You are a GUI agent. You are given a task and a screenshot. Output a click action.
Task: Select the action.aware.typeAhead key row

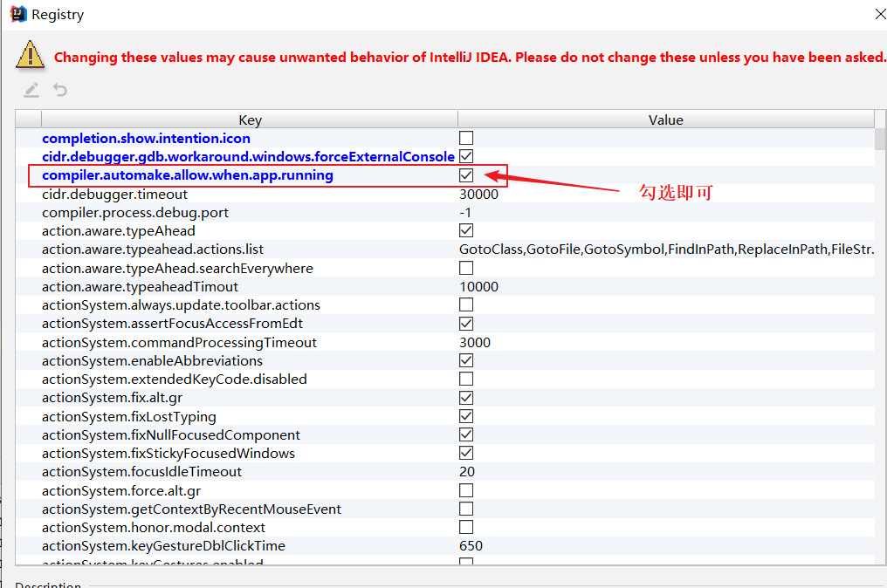118,230
